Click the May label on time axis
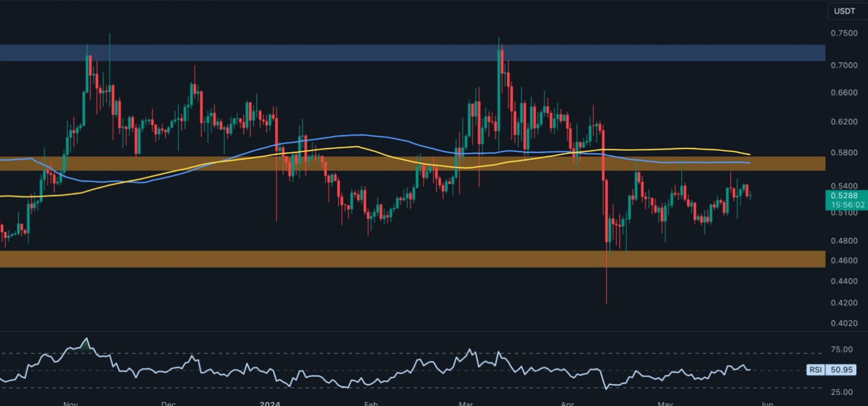 (x=664, y=403)
